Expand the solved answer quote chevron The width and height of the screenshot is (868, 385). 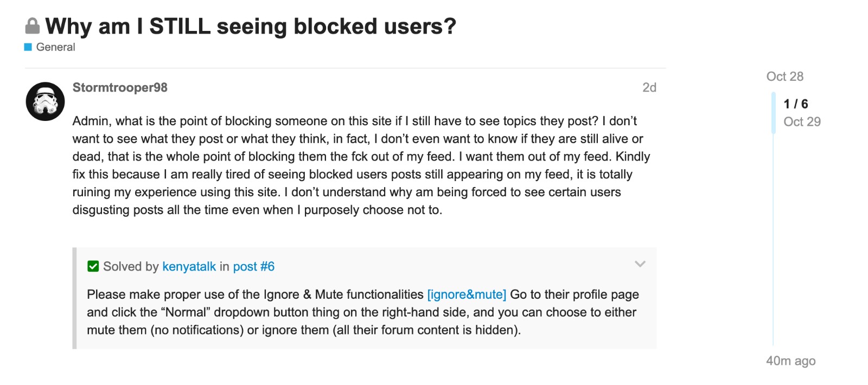(640, 264)
